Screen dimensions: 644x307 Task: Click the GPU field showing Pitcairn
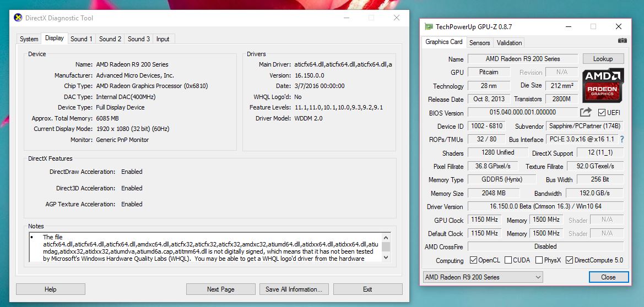(489, 72)
